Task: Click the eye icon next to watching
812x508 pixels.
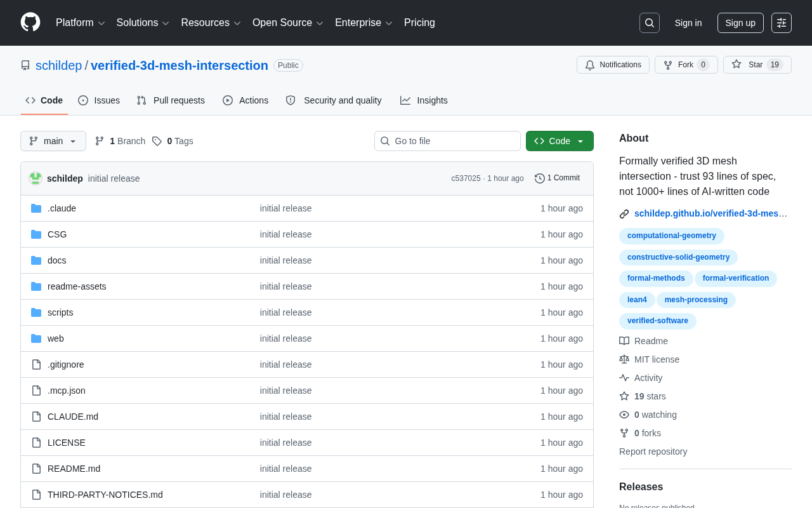Action: 624,415
